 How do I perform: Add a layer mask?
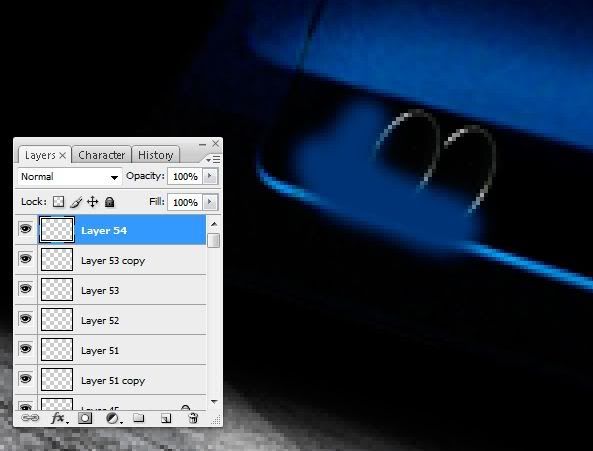(x=85, y=418)
